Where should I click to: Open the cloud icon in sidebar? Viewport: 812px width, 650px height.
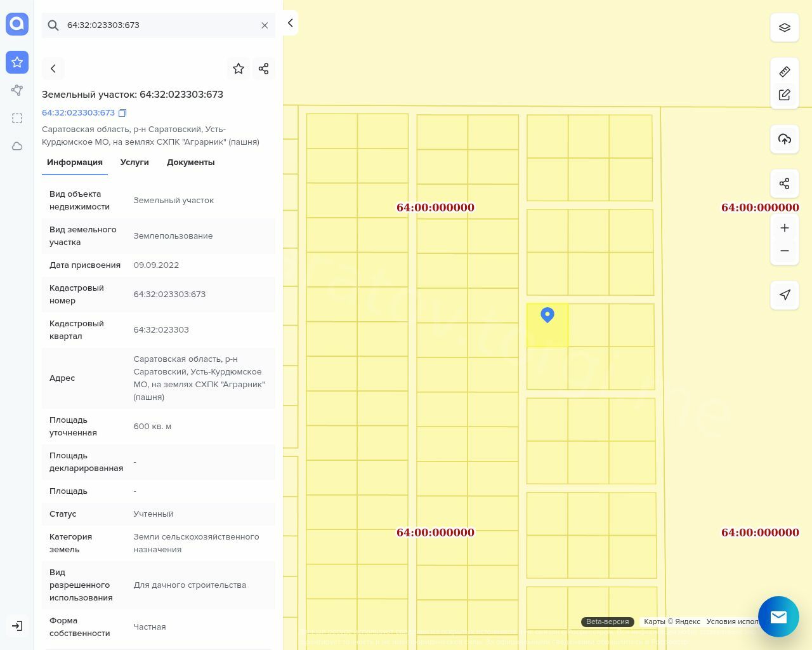17,146
